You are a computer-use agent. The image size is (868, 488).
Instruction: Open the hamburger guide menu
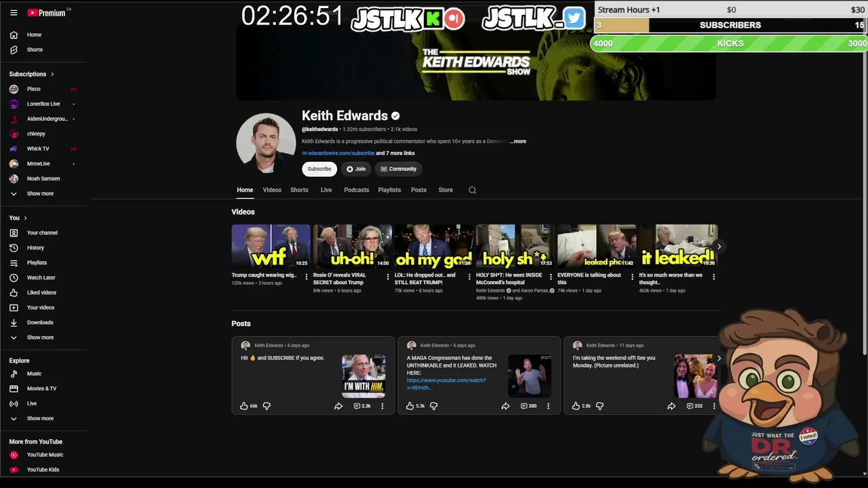click(x=14, y=13)
